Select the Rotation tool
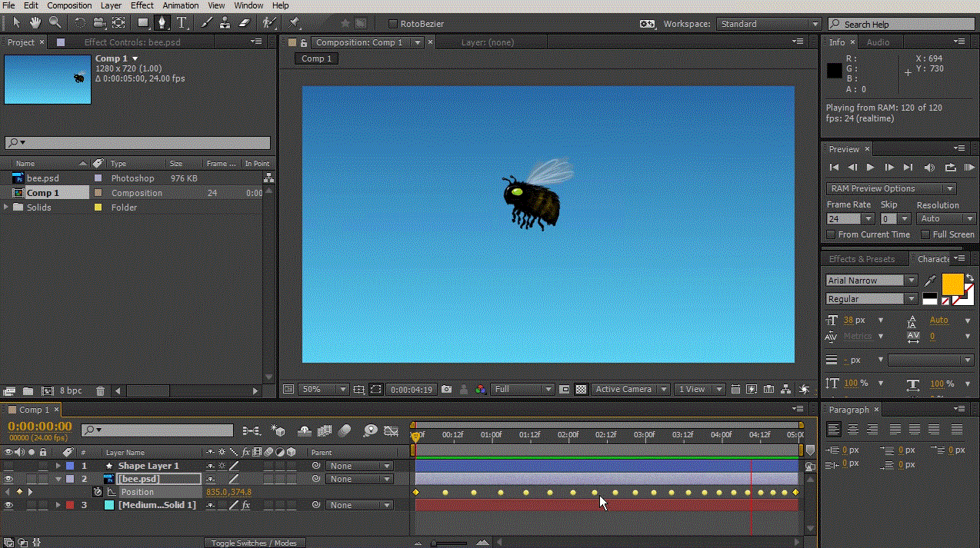 (x=81, y=23)
